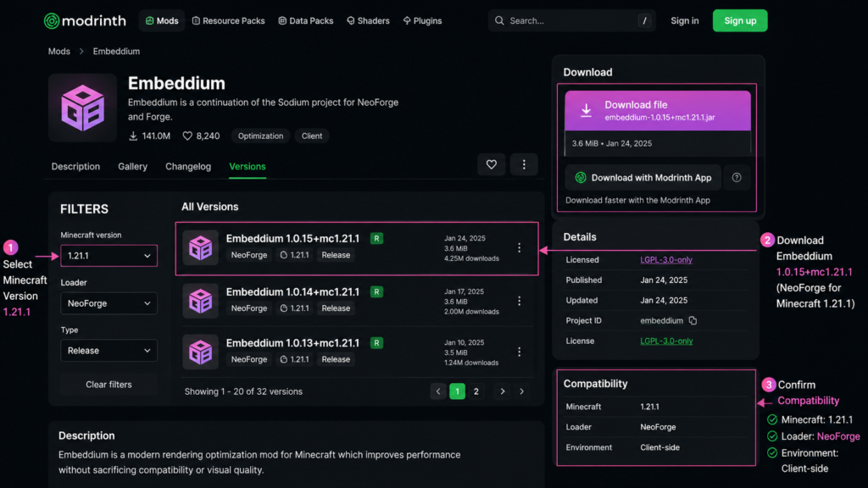Go to previous page arrow

438,391
